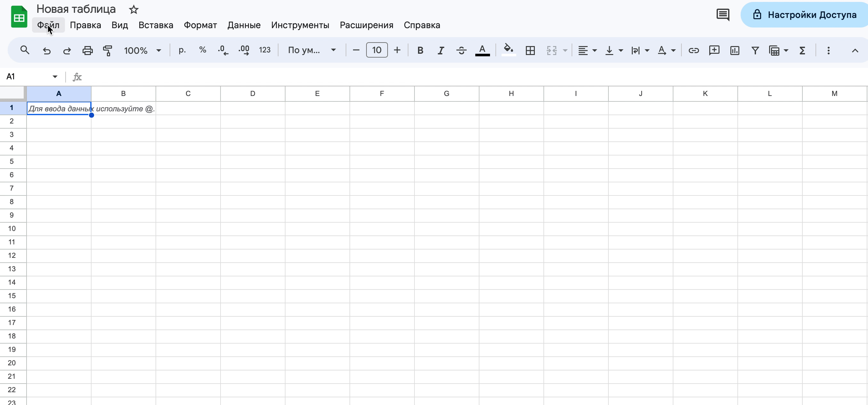Open the Расширения menu
The image size is (868, 405).
[x=366, y=25]
